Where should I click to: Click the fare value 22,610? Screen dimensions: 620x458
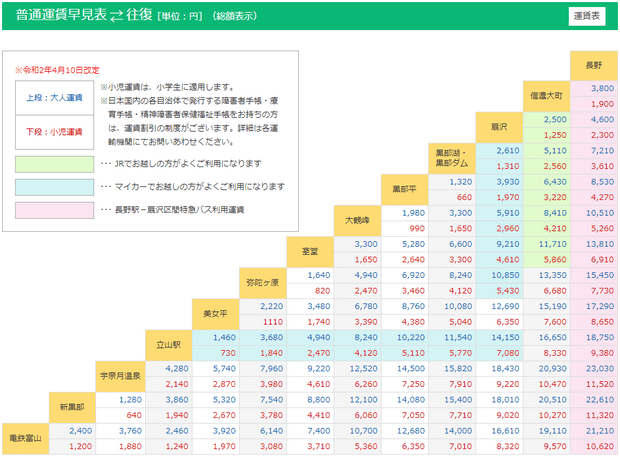click(x=600, y=400)
